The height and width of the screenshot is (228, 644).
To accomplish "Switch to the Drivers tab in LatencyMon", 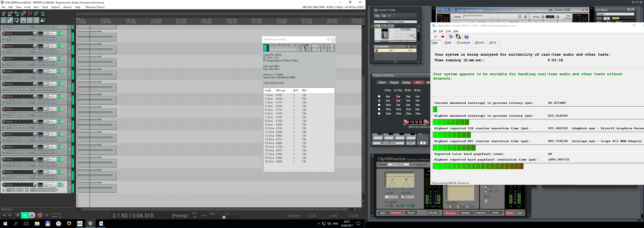I will (x=480, y=43).
